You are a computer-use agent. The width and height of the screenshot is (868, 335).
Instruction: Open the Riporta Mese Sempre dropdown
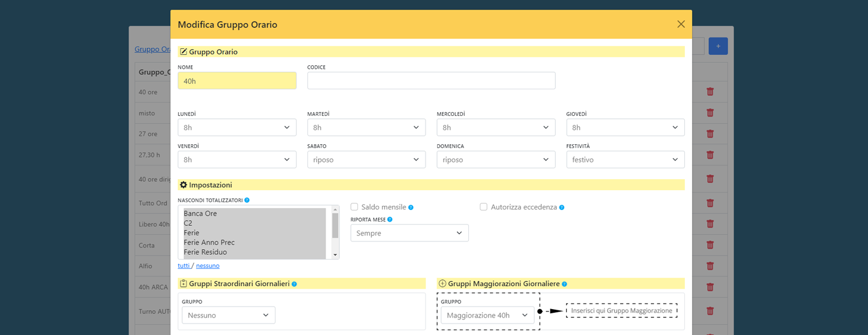(410, 233)
